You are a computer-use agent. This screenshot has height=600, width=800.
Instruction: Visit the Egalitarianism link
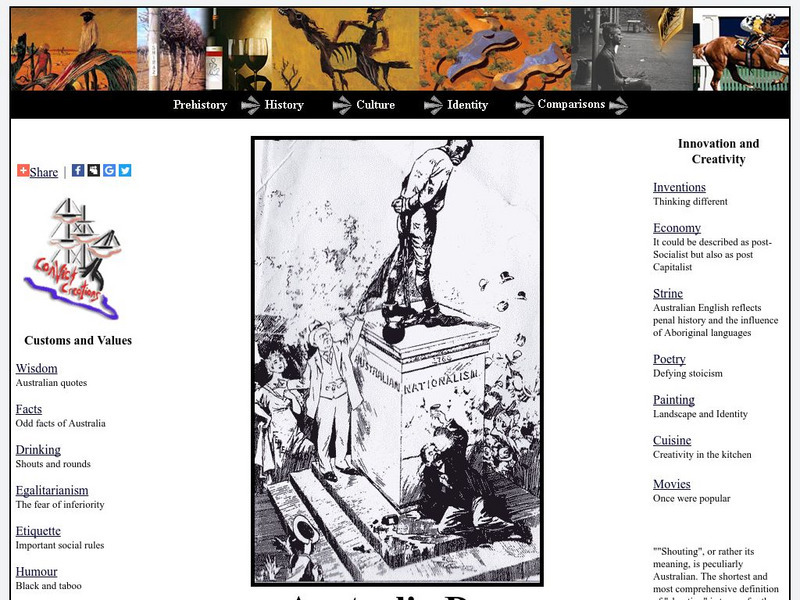pyautogui.click(x=52, y=490)
